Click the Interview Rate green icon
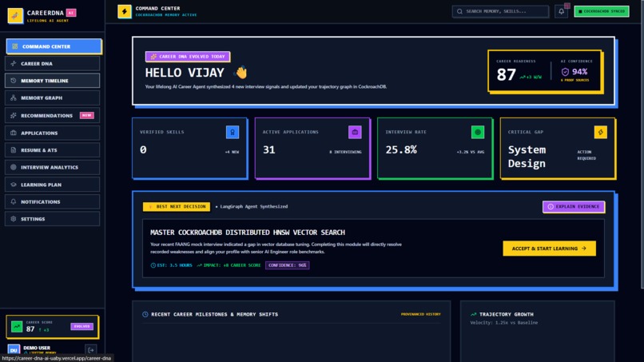644x362 pixels. pos(478,133)
